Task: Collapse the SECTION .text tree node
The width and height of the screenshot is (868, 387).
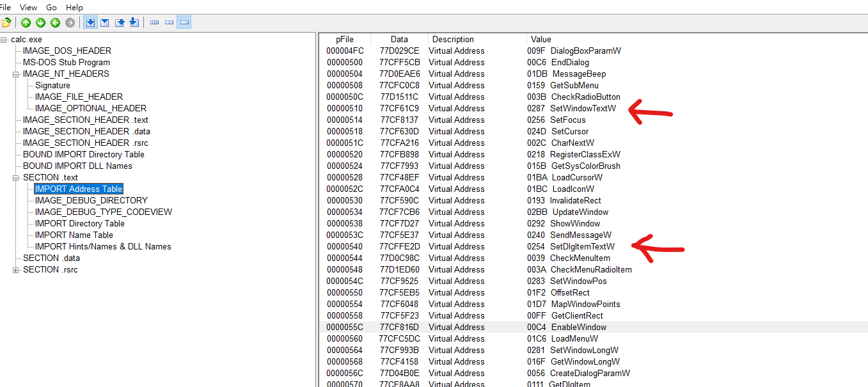Action: point(16,178)
